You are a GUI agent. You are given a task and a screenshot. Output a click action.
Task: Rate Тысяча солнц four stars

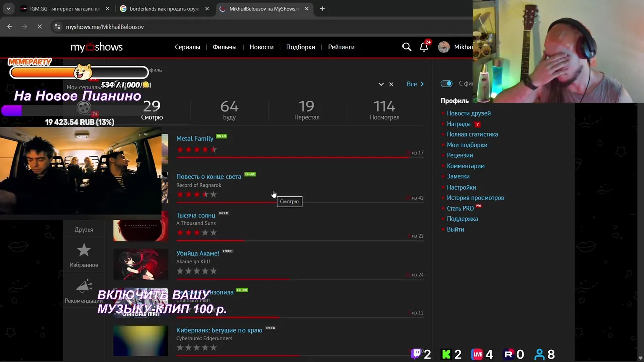[x=205, y=233]
